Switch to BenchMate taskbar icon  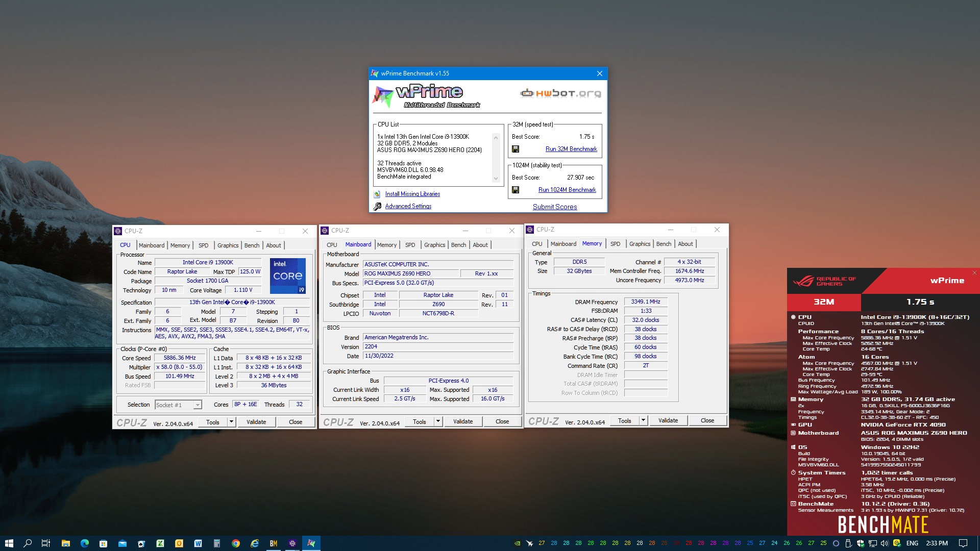(x=274, y=543)
